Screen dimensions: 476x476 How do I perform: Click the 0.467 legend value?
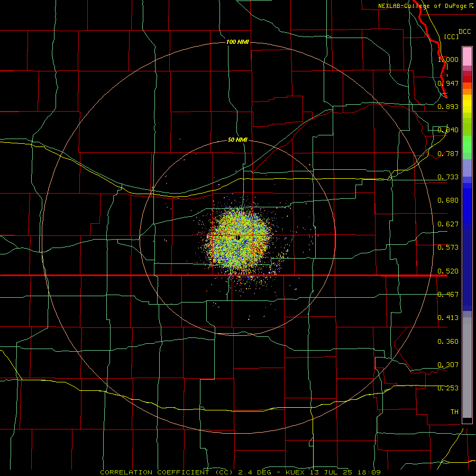[x=448, y=295]
